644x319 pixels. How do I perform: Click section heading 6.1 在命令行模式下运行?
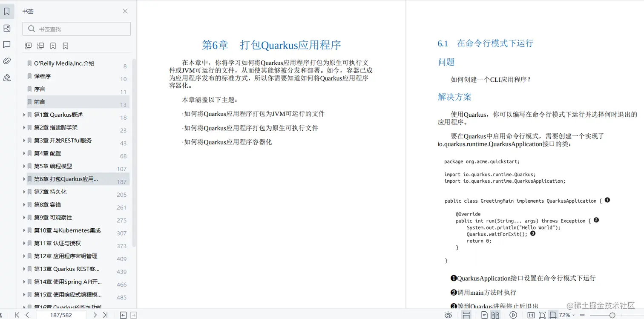point(486,43)
